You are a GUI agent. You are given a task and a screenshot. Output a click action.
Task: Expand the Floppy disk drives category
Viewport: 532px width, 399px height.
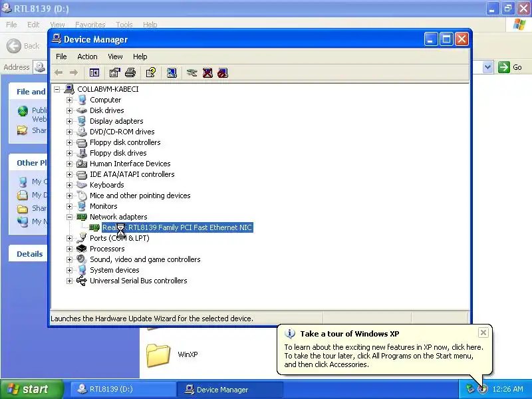(69, 153)
